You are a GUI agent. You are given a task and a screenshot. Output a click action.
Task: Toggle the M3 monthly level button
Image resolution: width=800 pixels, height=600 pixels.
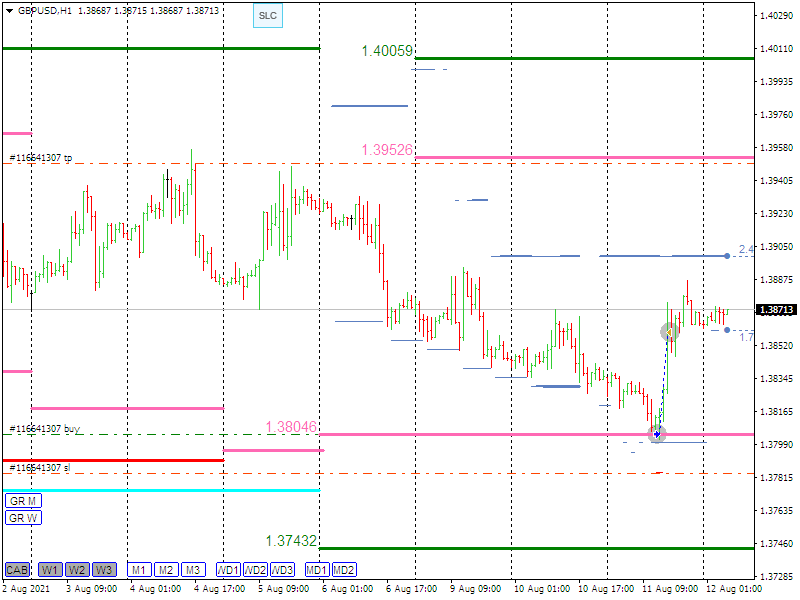(193, 570)
